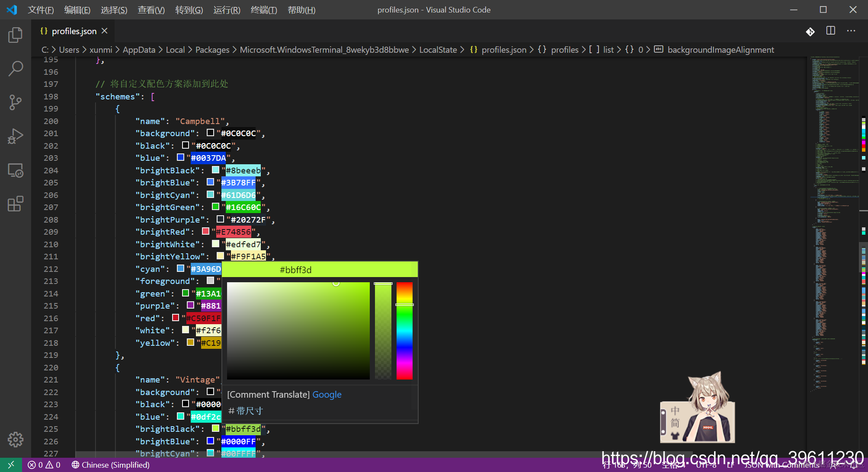868x472 pixels.
Task: Click the #bbff3d color picker header
Action: point(295,270)
